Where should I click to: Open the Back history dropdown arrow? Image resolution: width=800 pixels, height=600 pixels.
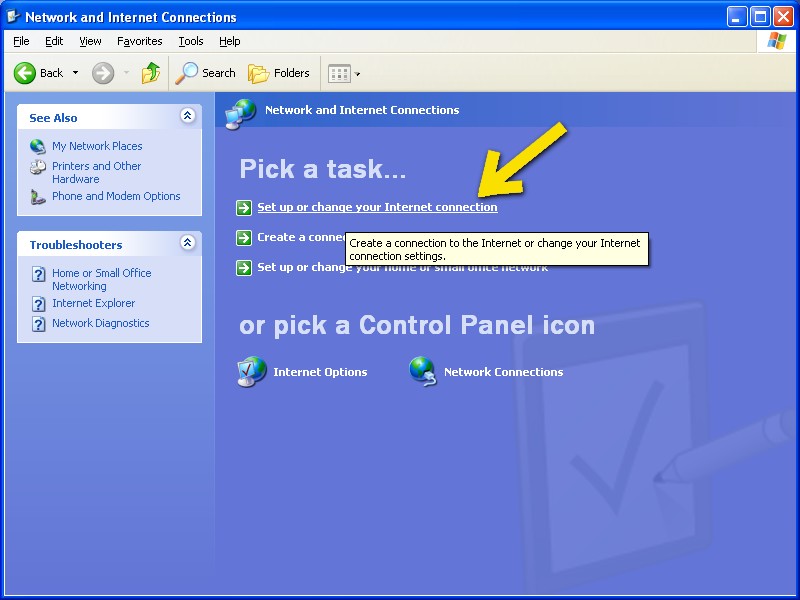tap(75, 73)
